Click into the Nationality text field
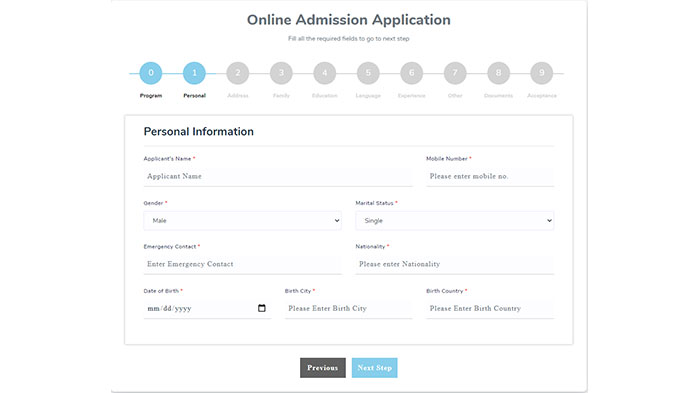This screenshot has width=700, height=393. coord(454,264)
